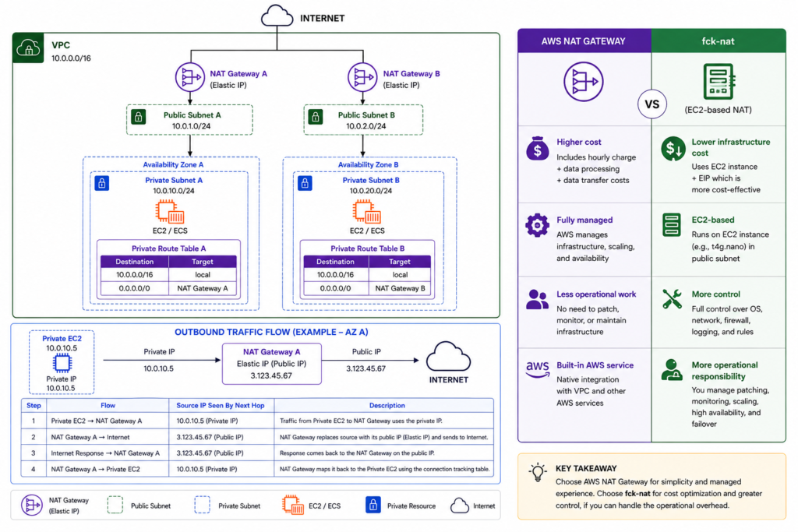This screenshot has height=532, width=798.
Task: Click the legend Private Resource lock icon
Action: pos(373,505)
